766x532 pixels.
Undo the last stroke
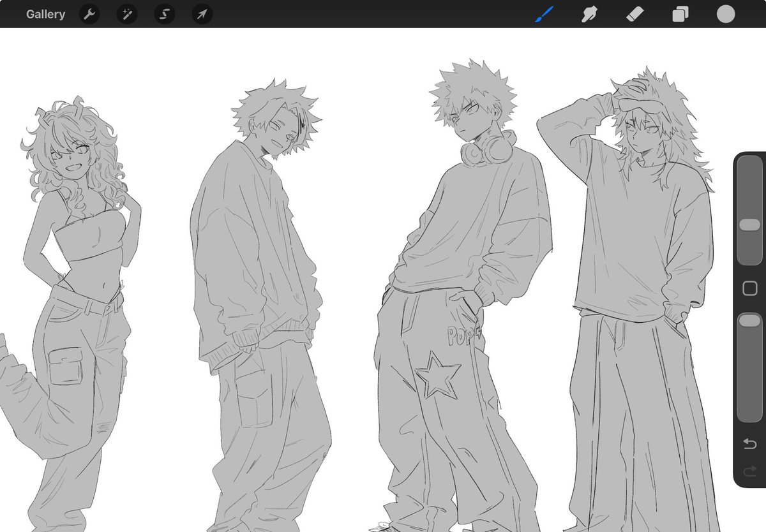pyautogui.click(x=750, y=443)
